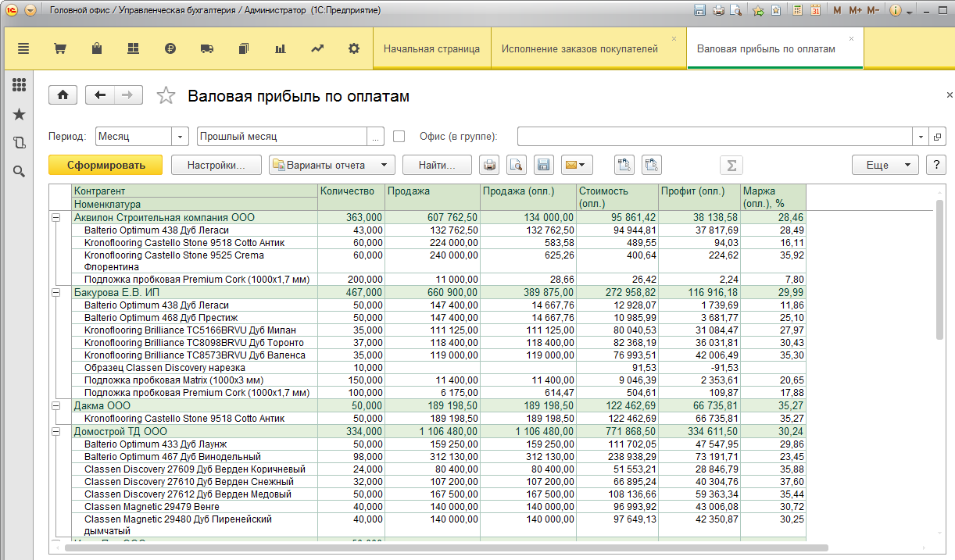Switch to the Начальная страница tab
Viewport: 955px width, 560px height.
(x=431, y=48)
